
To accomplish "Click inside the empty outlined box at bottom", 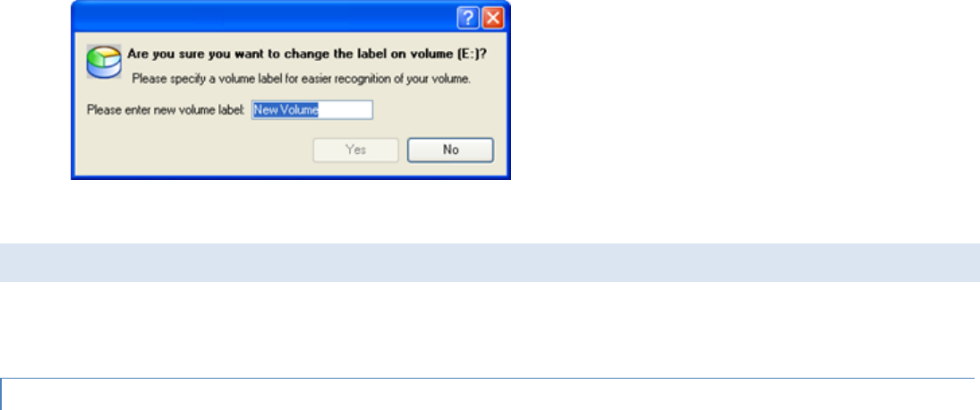I will click(488, 395).
